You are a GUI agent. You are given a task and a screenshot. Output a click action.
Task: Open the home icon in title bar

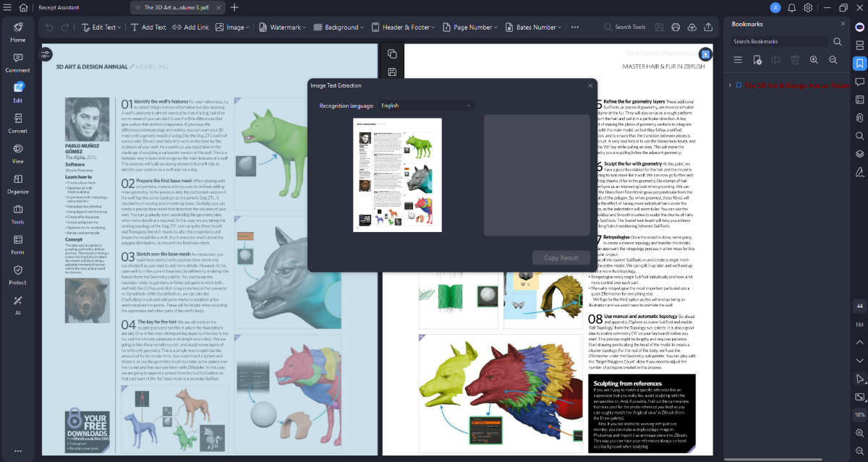click(x=23, y=7)
